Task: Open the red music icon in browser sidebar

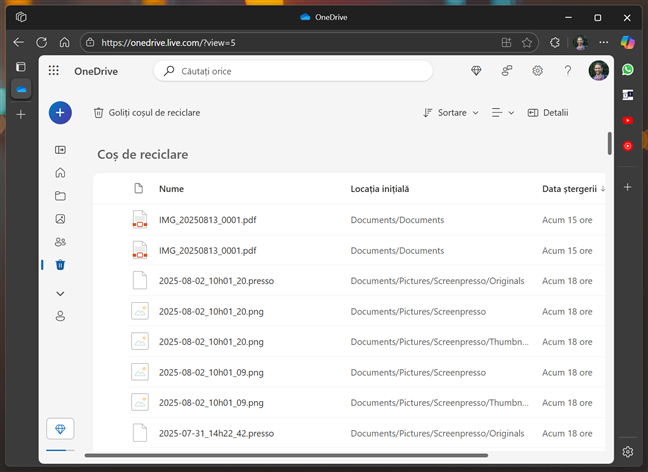Action: (x=627, y=146)
